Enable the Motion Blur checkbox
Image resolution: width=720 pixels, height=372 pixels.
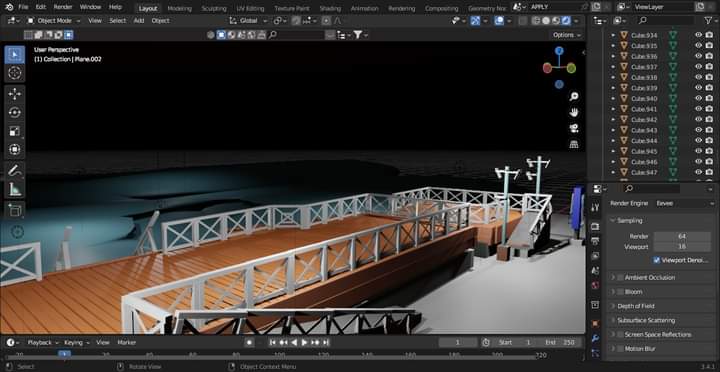pos(620,349)
